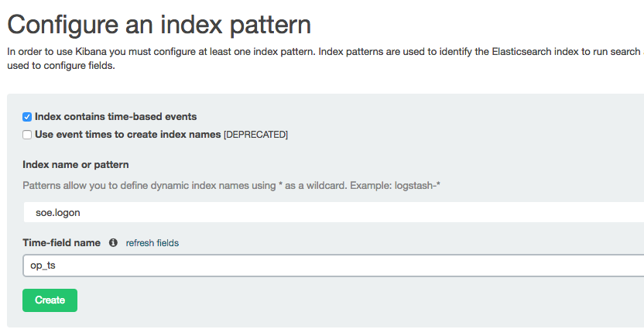Click the "Configure an index pattern" heading
Screen dimensions: 644x336
(159, 25)
